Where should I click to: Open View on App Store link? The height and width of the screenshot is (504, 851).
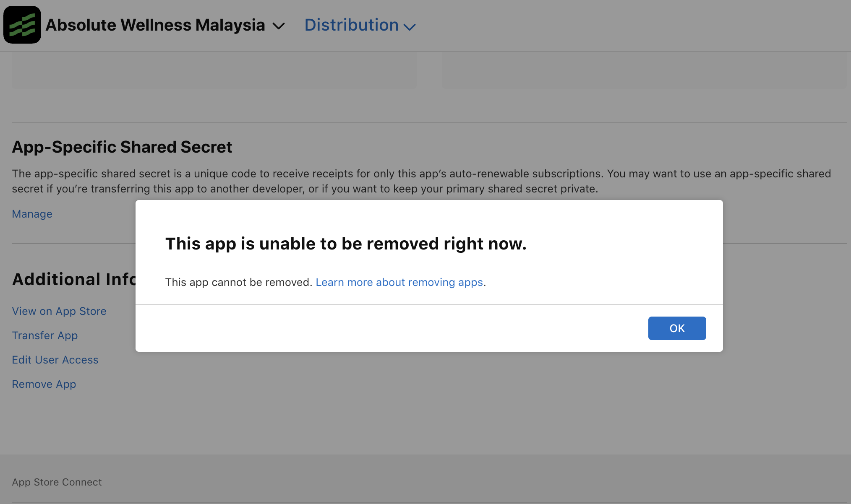coord(59,311)
